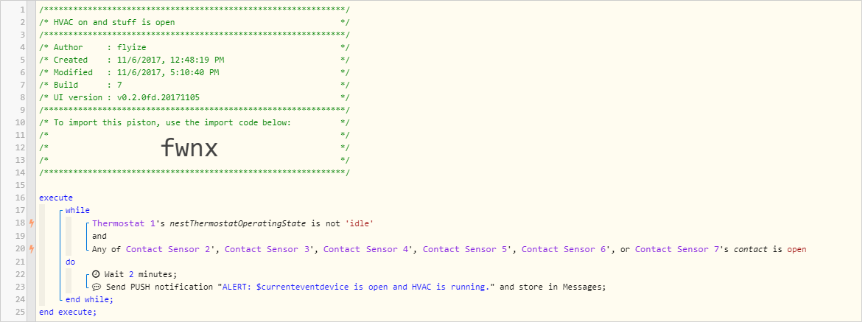The width and height of the screenshot is (868, 328).
Task: Click the lightning bolt icon on line 18
Action: 32,223
